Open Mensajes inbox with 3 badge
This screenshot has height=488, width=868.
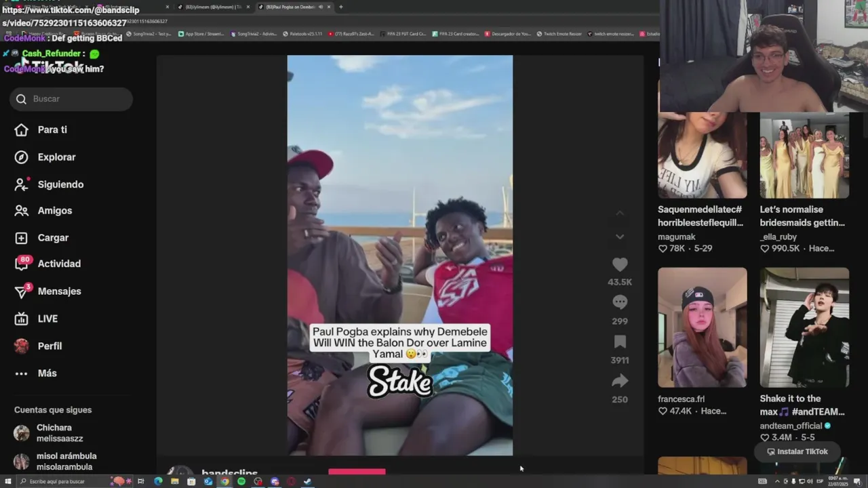47,291
